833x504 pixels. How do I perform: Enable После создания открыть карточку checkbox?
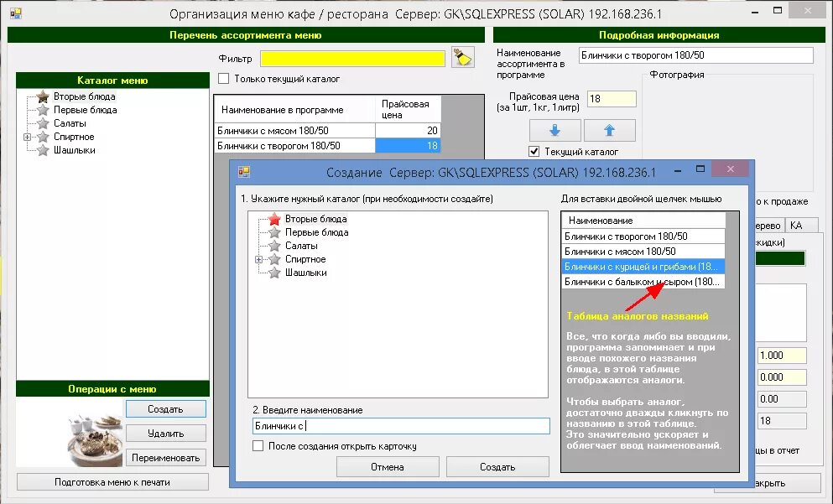(258, 446)
